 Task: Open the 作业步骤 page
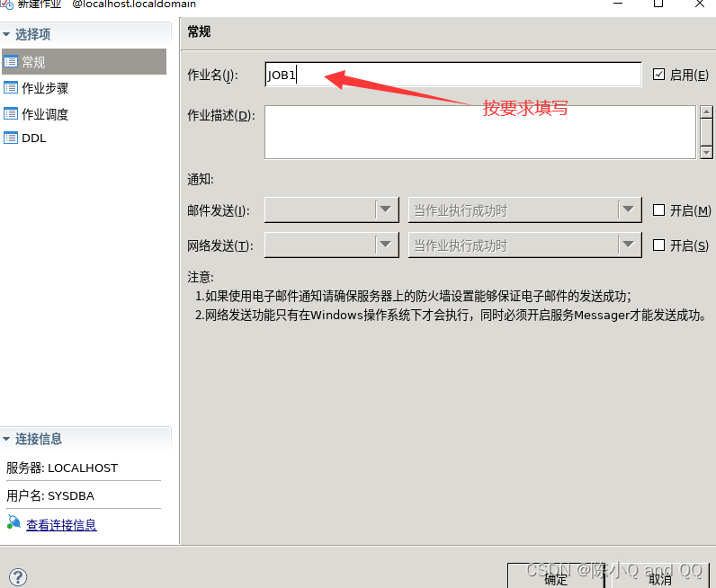point(45,88)
